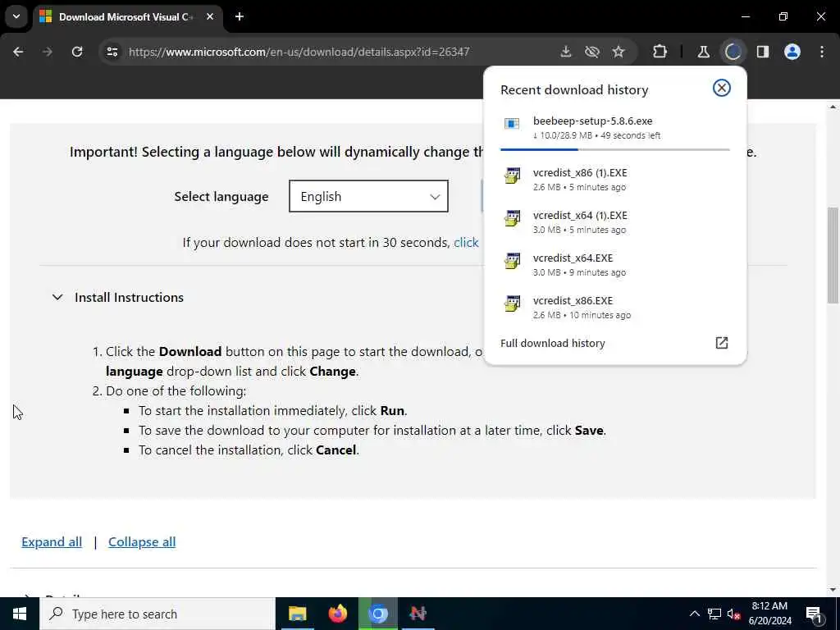Open site information icon in address bar

tap(112, 52)
